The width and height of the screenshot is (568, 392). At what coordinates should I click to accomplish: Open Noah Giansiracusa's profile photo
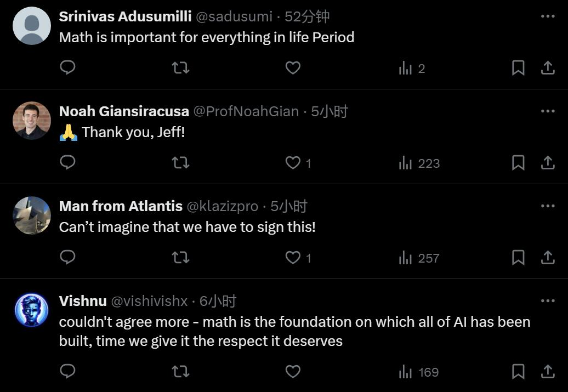32,121
